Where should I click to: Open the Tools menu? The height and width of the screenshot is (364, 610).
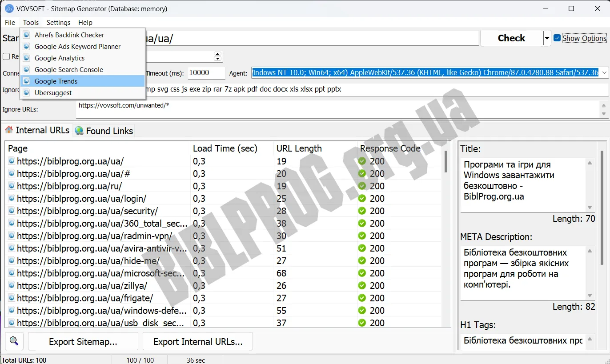coord(31,23)
